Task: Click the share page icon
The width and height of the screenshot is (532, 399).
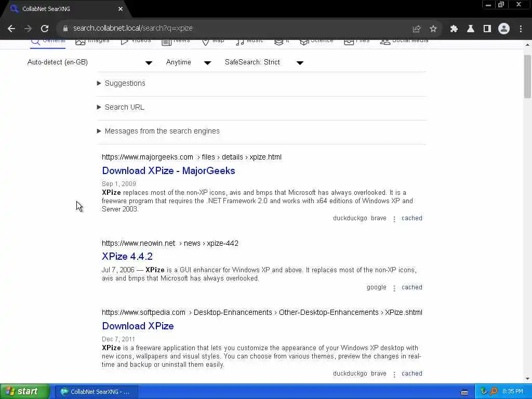Action: [x=417, y=29]
